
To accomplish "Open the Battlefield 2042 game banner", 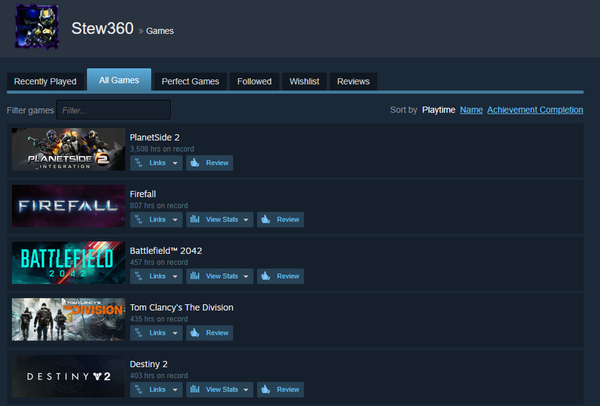I will coord(68,263).
